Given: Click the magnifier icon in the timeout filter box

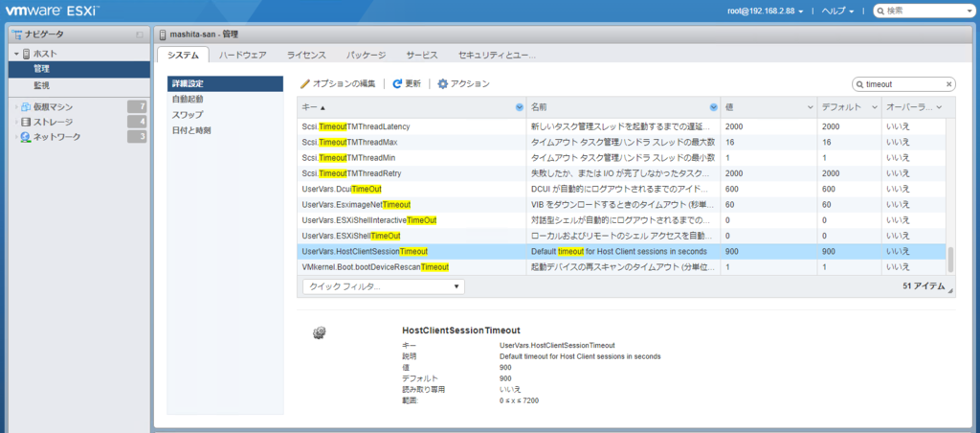Looking at the screenshot, I should (x=860, y=84).
